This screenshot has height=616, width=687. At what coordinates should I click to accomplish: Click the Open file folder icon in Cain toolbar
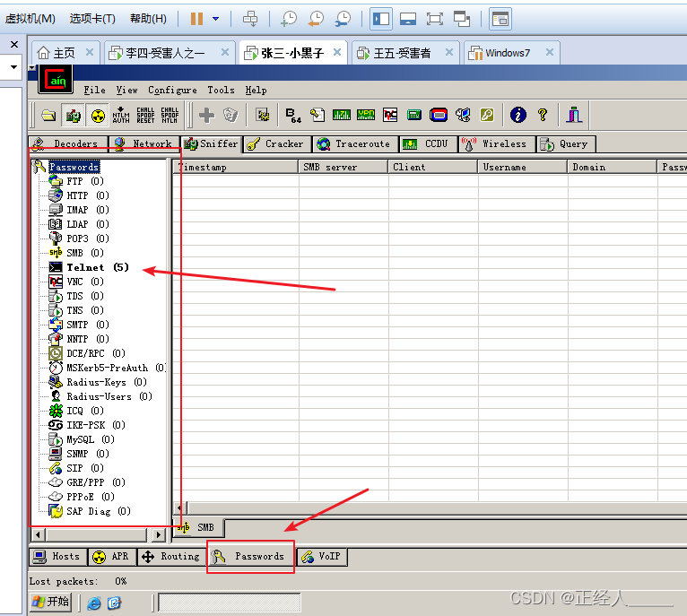click(48, 116)
